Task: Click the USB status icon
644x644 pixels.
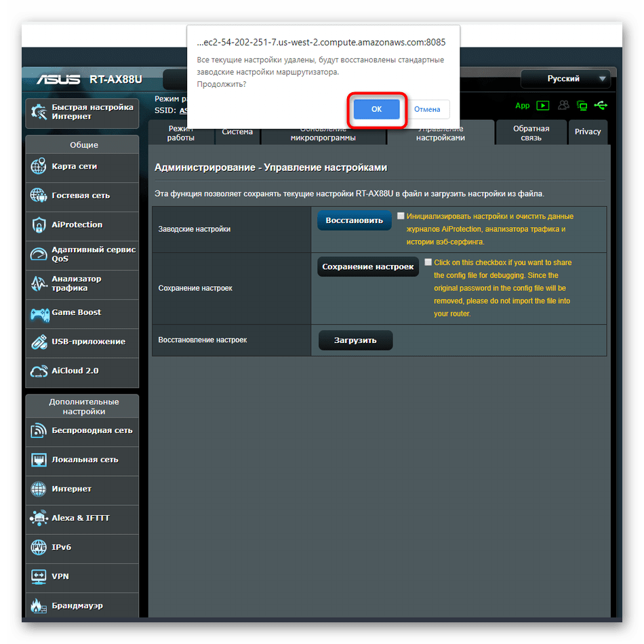Action: tap(601, 106)
